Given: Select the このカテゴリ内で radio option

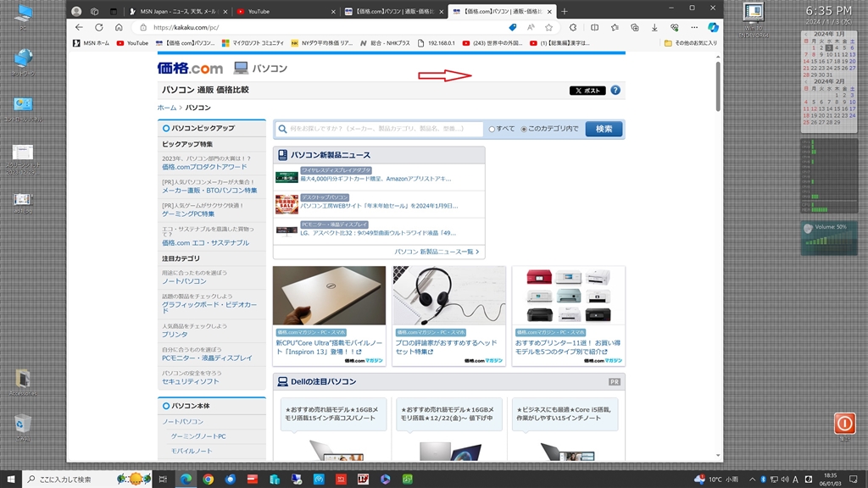Looking at the screenshot, I should (524, 129).
